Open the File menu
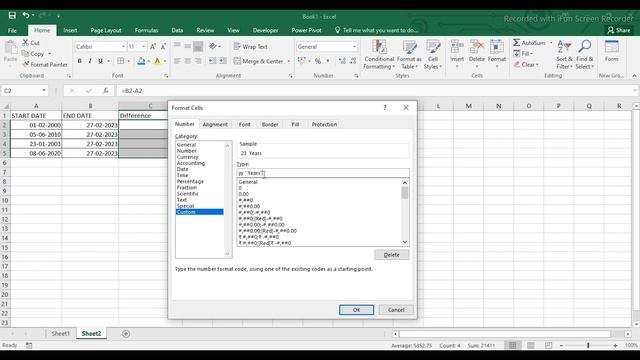 coord(12,30)
